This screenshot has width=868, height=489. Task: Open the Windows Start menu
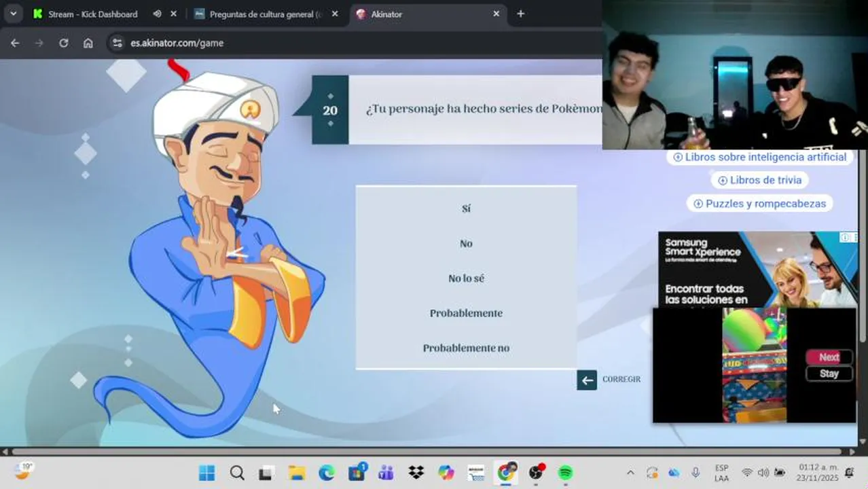[206, 473]
